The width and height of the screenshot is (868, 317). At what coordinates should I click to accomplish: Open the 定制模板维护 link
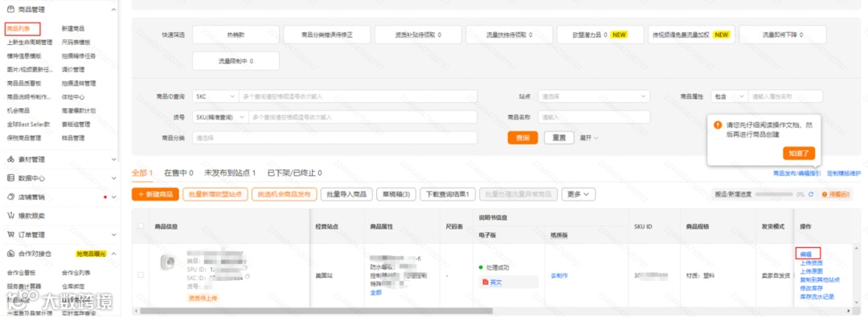(844, 173)
